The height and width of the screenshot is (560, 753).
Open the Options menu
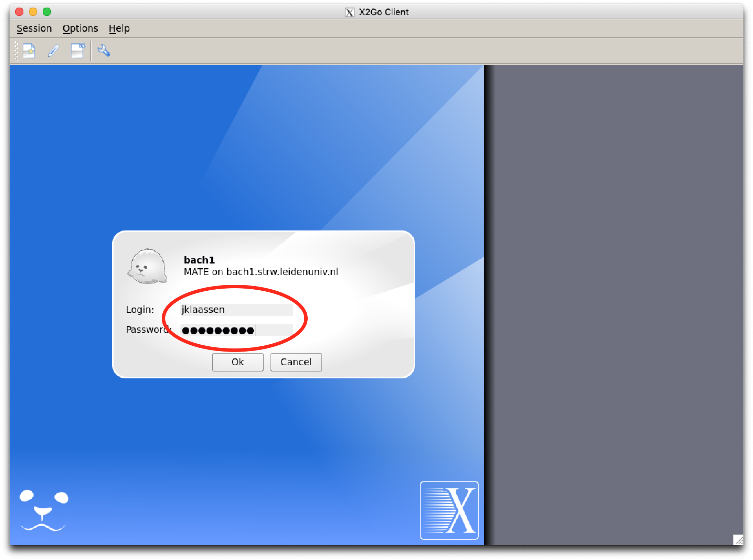[x=80, y=28]
